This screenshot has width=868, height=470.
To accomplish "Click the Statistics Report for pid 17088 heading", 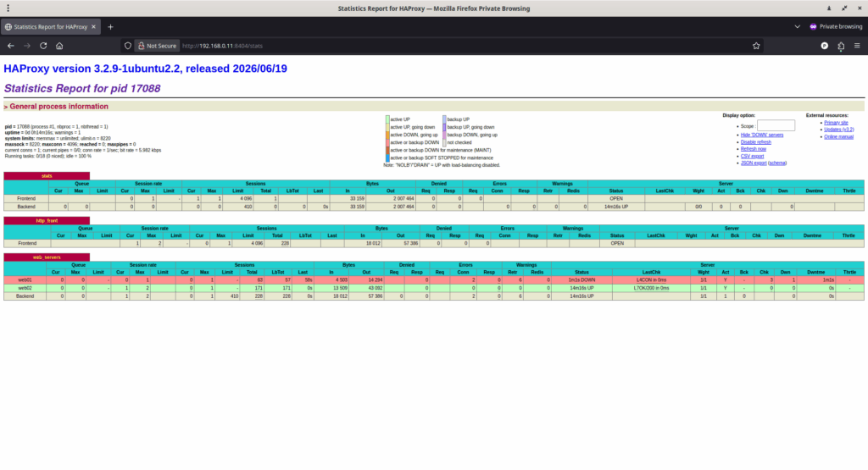I will click(x=82, y=88).
